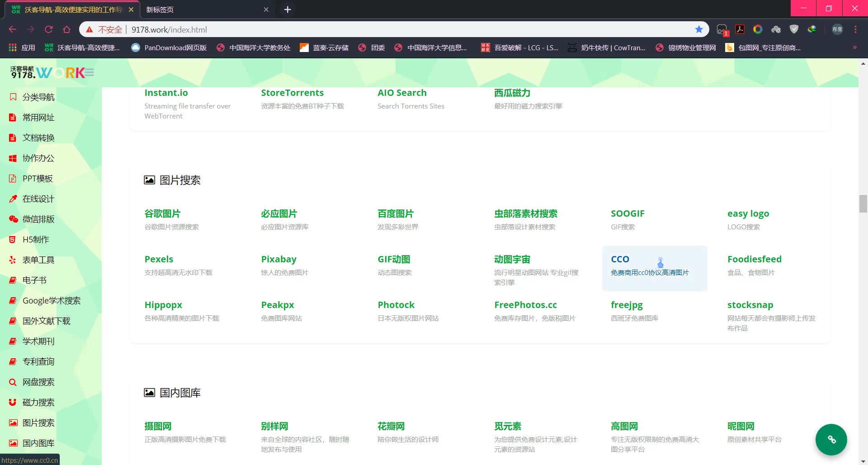Open the user profile avatar

pyautogui.click(x=837, y=29)
